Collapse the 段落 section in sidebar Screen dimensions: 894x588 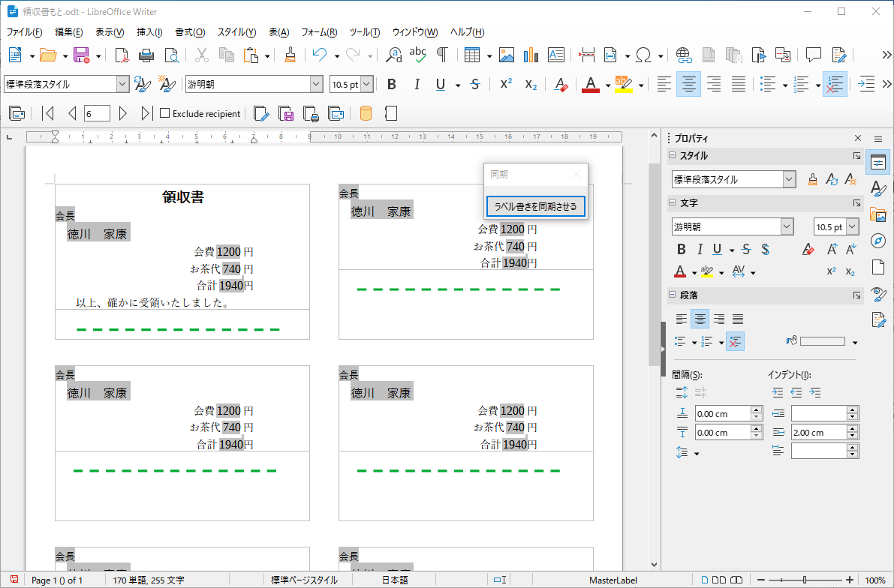tap(673, 295)
